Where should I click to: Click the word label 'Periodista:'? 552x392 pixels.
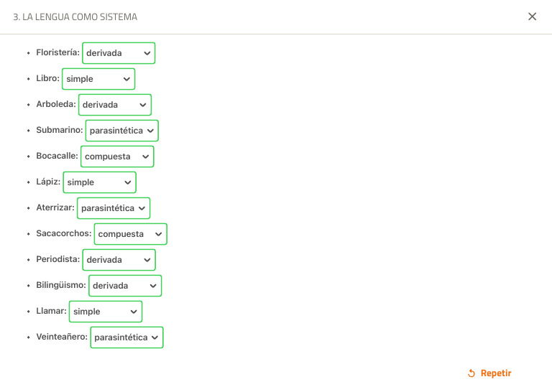pyautogui.click(x=58, y=259)
